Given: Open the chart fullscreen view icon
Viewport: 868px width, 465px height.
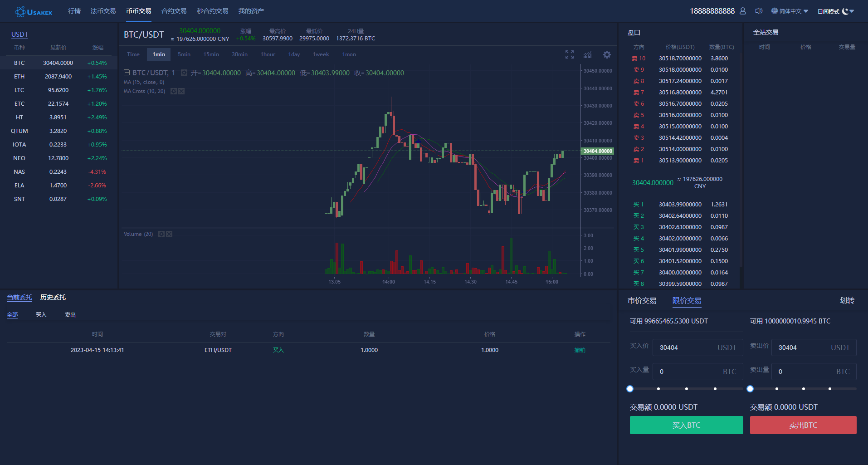Looking at the screenshot, I should (x=570, y=54).
